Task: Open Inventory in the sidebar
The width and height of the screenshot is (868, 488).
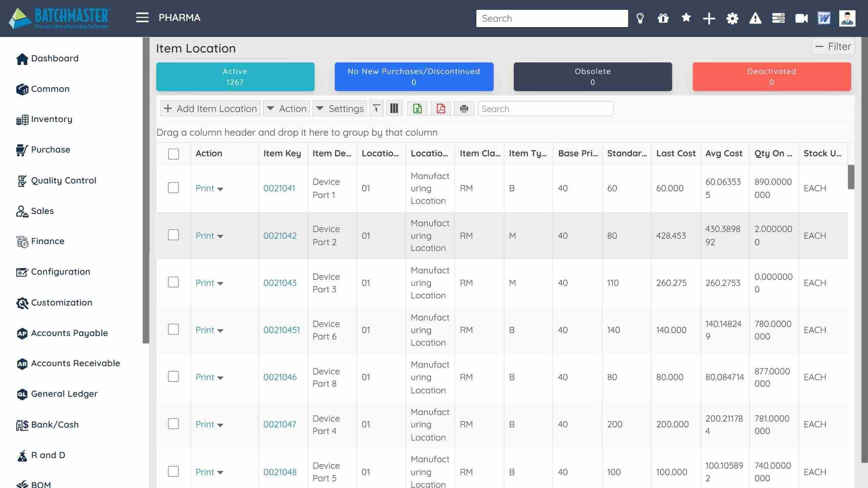Action: tap(52, 119)
